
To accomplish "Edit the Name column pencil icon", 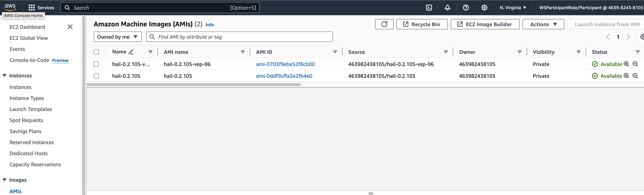I will click(131, 52).
